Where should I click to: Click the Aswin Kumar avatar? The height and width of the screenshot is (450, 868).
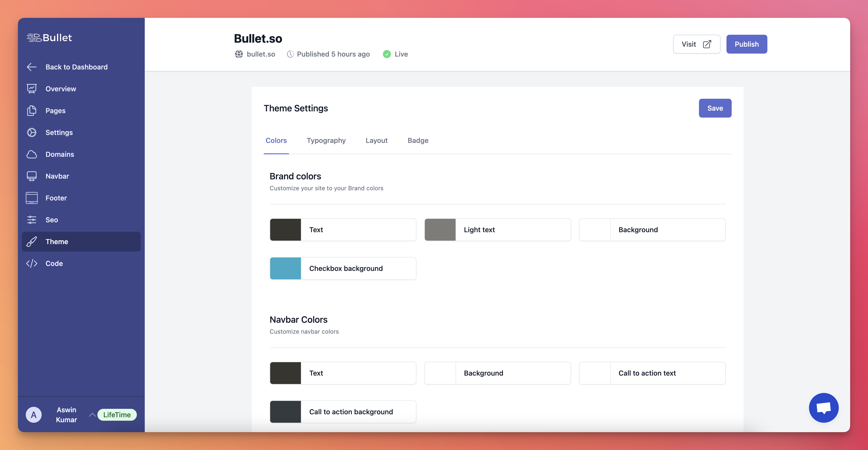pyautogui.click(x=34, y=415)
